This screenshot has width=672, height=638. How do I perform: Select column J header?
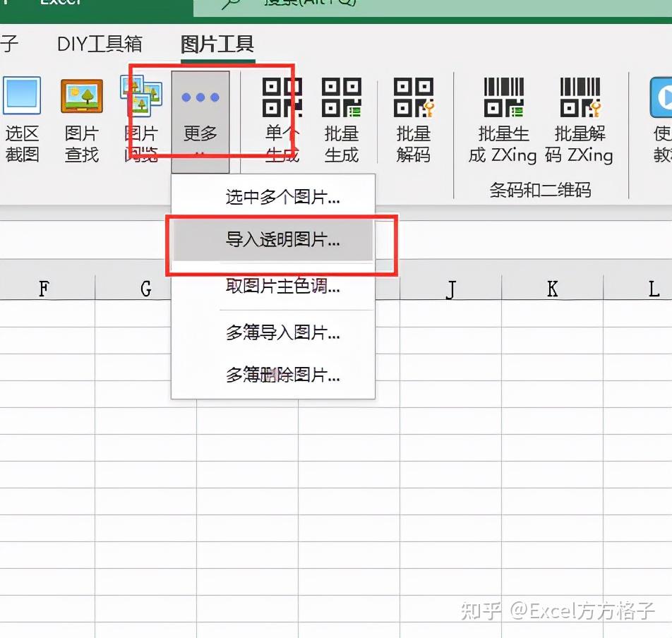click(450, 289)
